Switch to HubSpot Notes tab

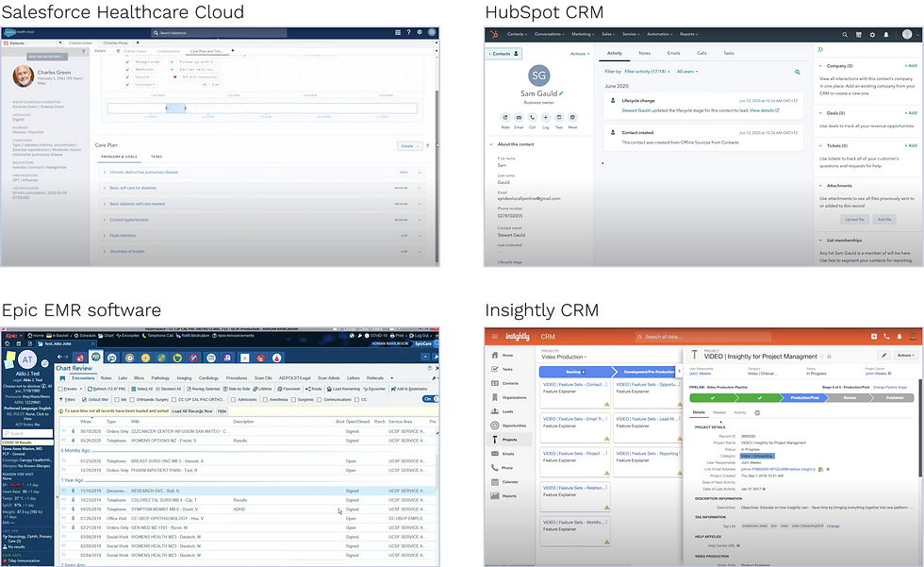(x=645, y=53)
